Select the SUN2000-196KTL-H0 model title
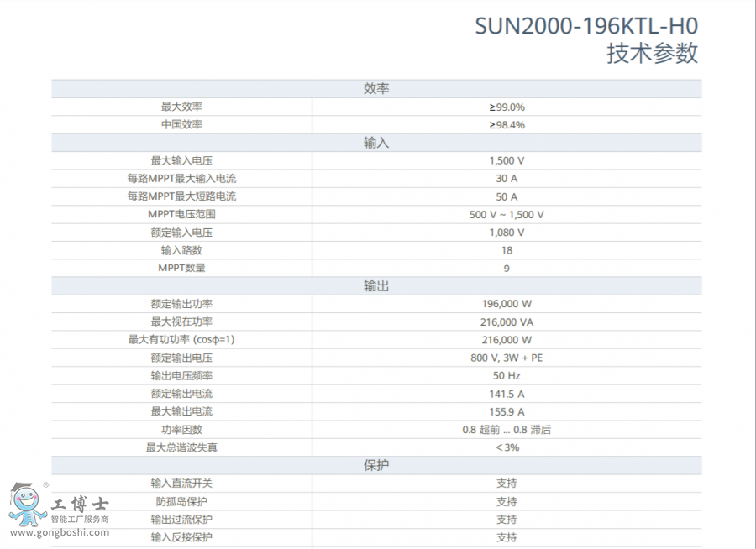Screen dimensions: 756x549 point(586,26)
